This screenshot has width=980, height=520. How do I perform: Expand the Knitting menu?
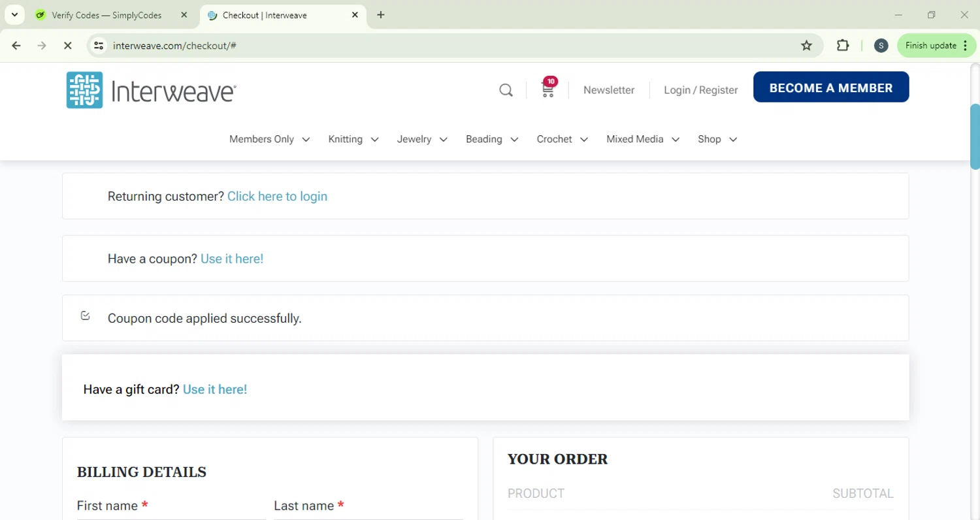pos(353,139)
